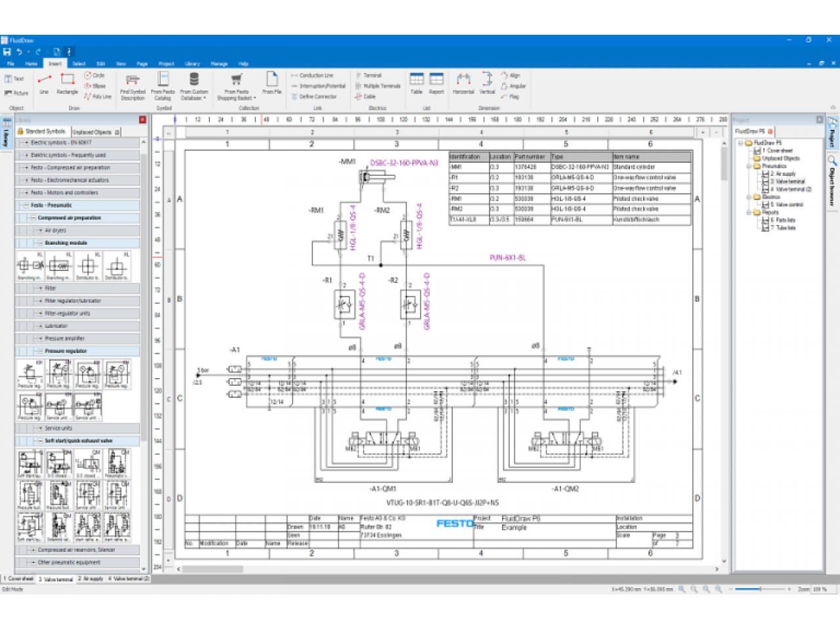840x630 pixels.
Task: Insert collection From File
Action: [x=272, y=83]
